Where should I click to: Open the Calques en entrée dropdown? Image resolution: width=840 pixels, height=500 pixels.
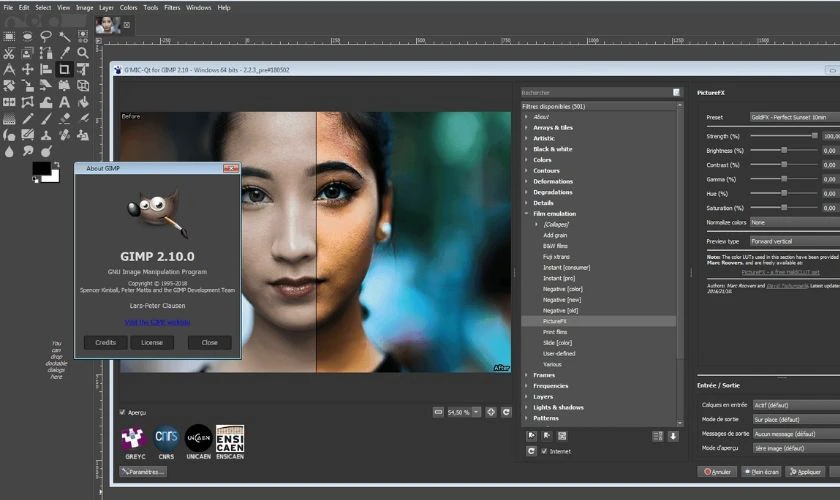click(796, 405)
